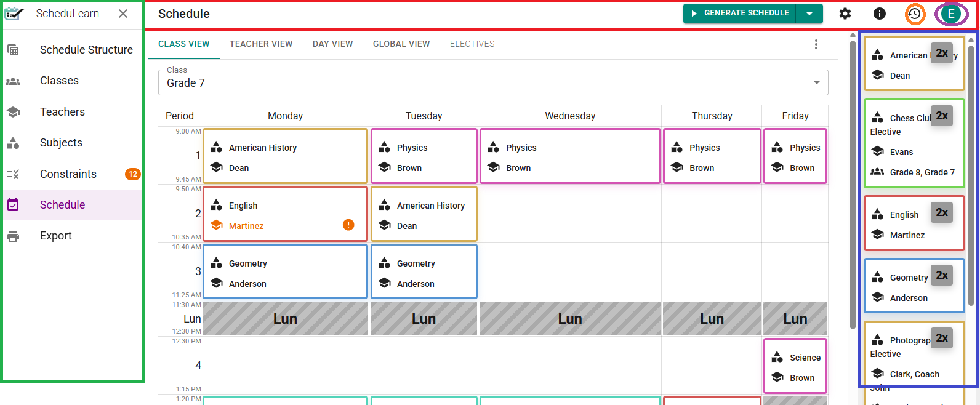Open the settings gear icon

pyautogui.click(x=845, y=14)
